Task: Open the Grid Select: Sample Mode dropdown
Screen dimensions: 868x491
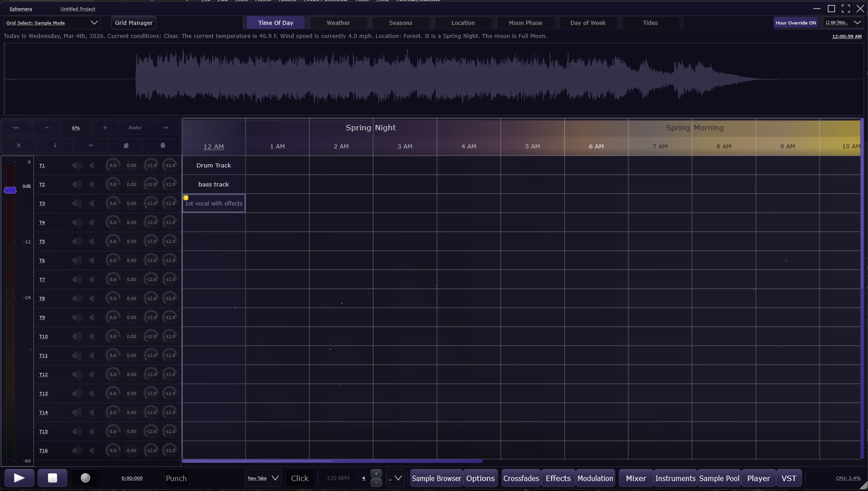Action: (x=52, y=23)
